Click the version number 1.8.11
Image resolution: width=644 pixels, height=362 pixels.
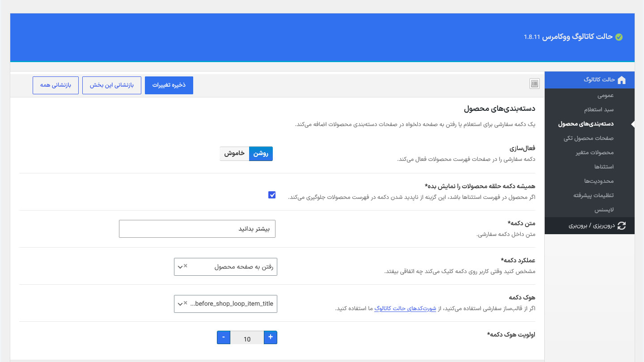[x=532, y=37]
